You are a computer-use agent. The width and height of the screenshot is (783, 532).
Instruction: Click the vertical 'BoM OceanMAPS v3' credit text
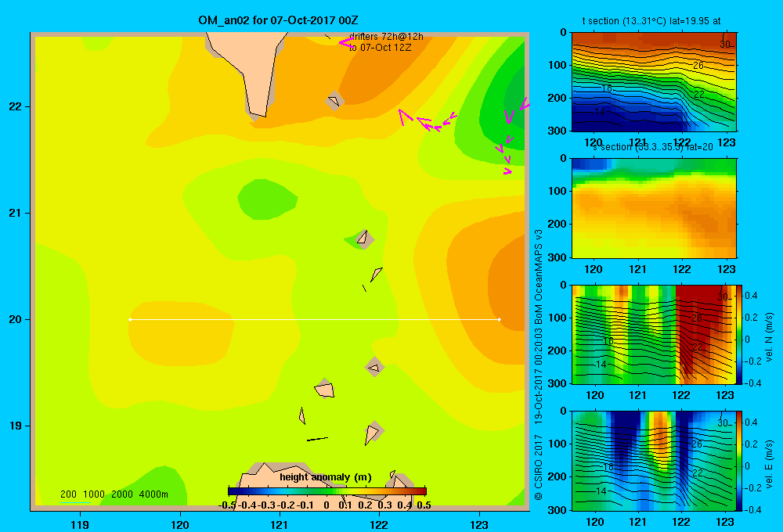pyautogui.click(x=539, y=277)
